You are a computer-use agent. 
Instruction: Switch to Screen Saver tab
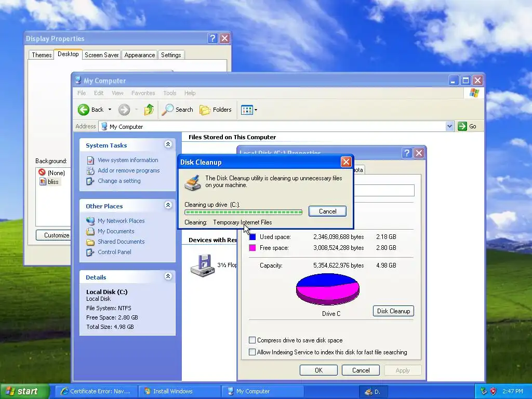click(x=101, y=55)
